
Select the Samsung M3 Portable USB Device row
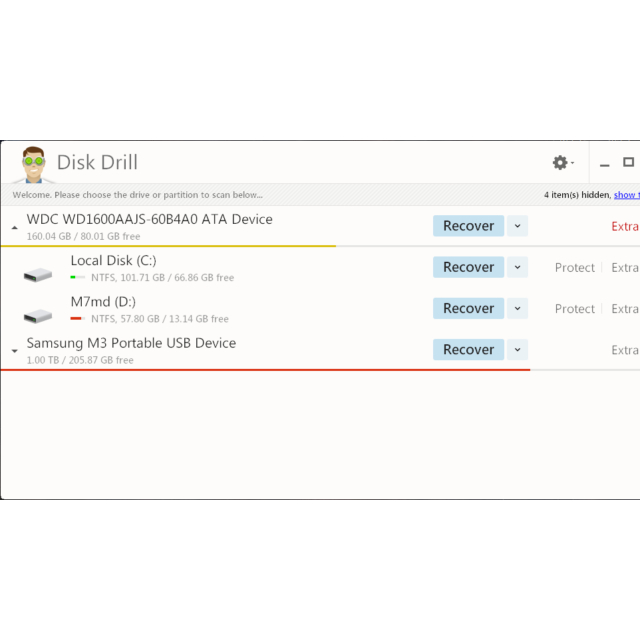pyautogui.click(x=200, y=349)
